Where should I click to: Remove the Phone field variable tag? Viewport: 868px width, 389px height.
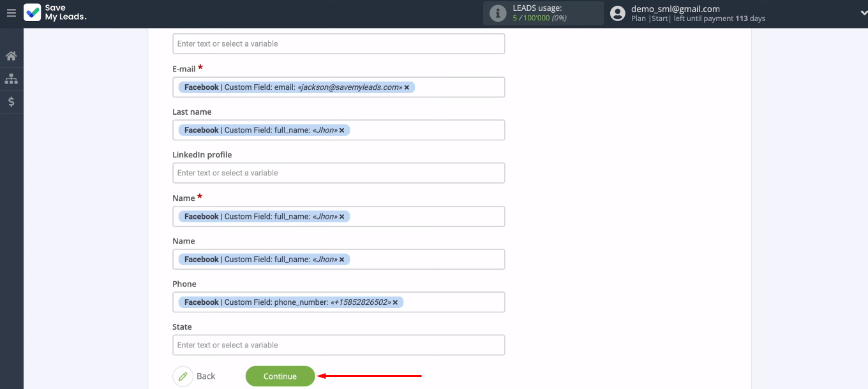(395, 302)
